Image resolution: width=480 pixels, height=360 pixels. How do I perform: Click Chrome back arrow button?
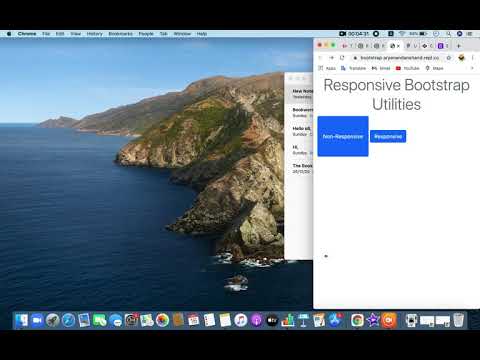[321, 58]
